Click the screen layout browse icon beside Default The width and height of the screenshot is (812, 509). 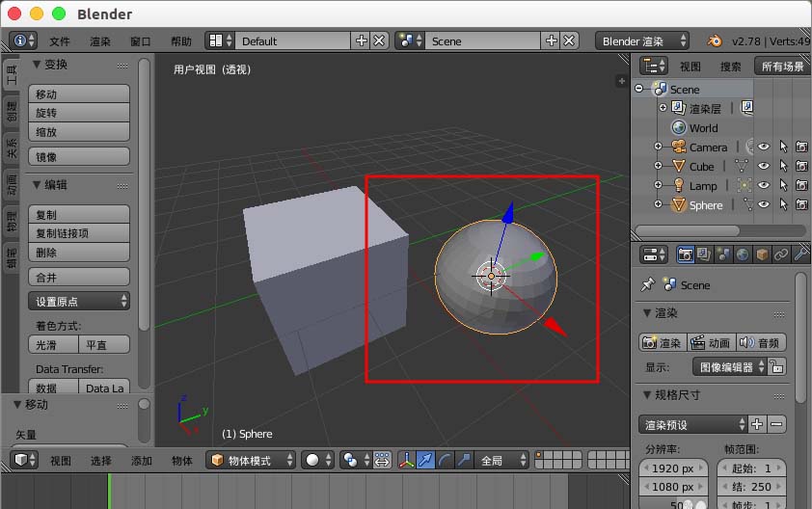click(x=220, y=40)
